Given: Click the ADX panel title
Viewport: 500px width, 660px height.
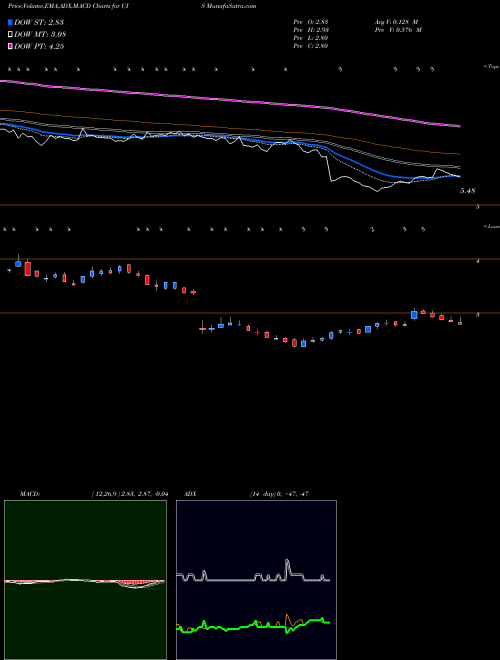Looking at the screenshot, I should (190, 494).
